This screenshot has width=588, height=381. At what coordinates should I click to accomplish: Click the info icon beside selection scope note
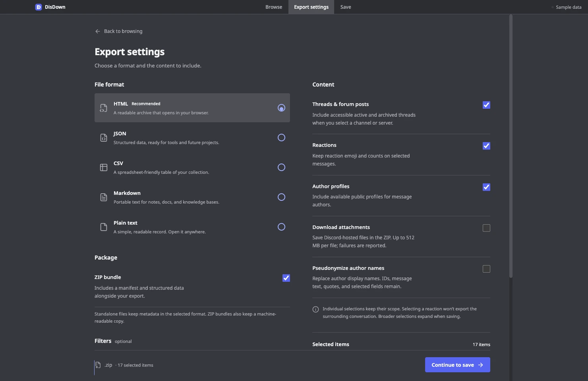coord(316,310)
